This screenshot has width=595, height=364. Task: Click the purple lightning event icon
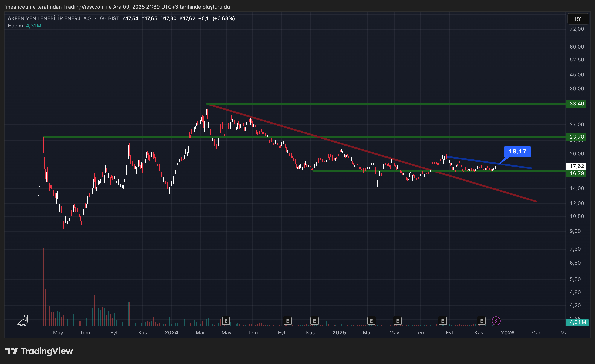496,321
